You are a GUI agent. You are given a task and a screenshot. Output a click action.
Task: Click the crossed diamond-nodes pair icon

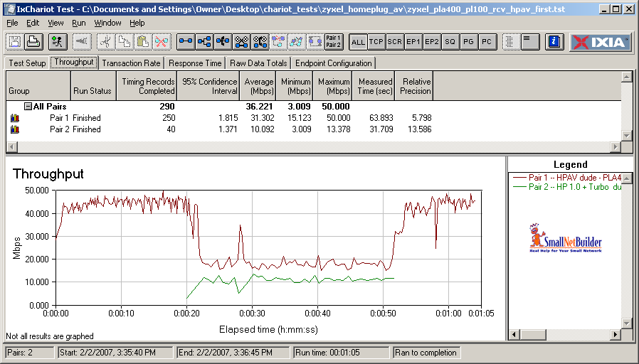click(x=241, y=41)
